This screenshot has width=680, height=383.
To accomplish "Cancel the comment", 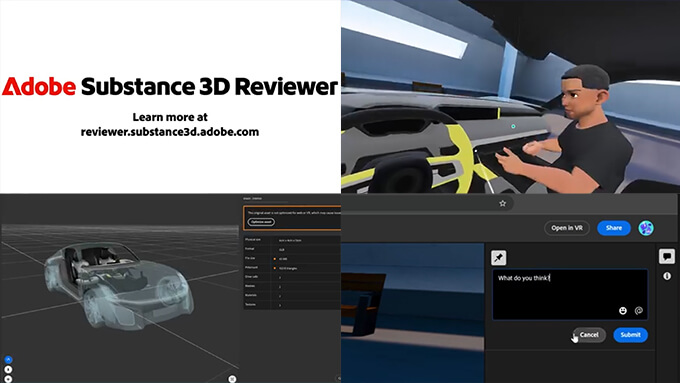I will click(588, 335).
